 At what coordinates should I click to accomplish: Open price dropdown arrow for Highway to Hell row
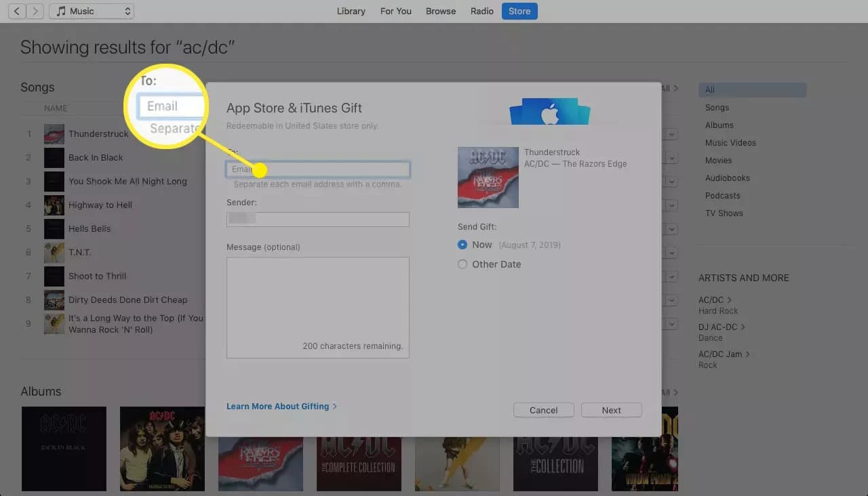672,205
